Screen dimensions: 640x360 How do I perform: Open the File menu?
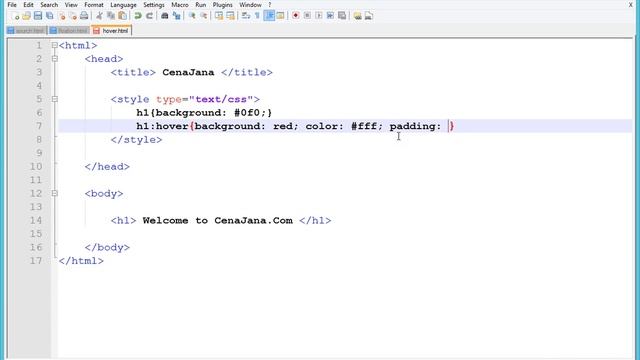(12, 5)
